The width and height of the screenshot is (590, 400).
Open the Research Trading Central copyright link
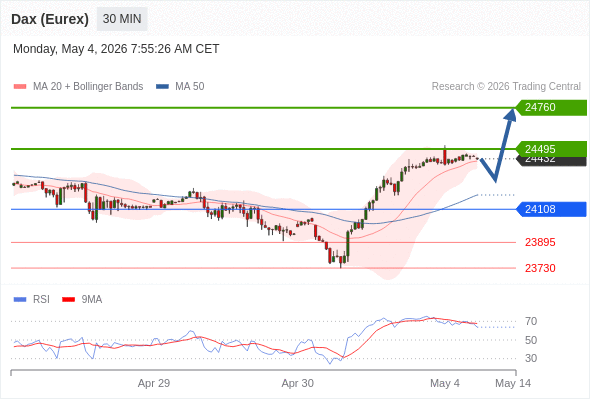point(506,87)
